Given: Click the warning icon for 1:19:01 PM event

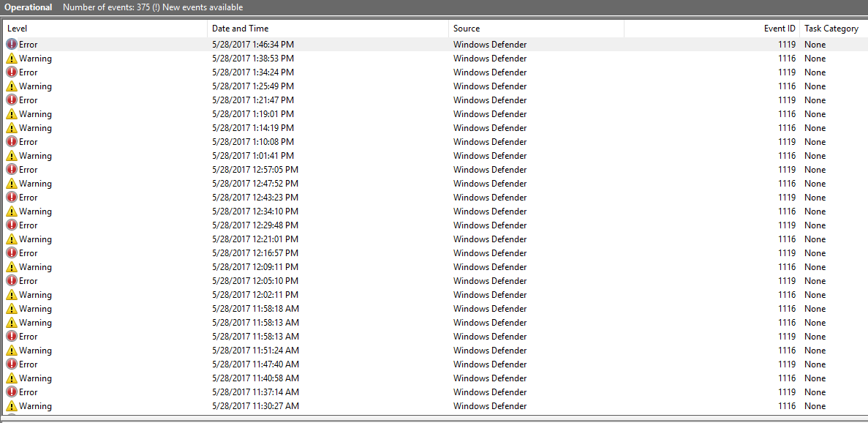Looking at the screenshot, I should click(12, 113).
